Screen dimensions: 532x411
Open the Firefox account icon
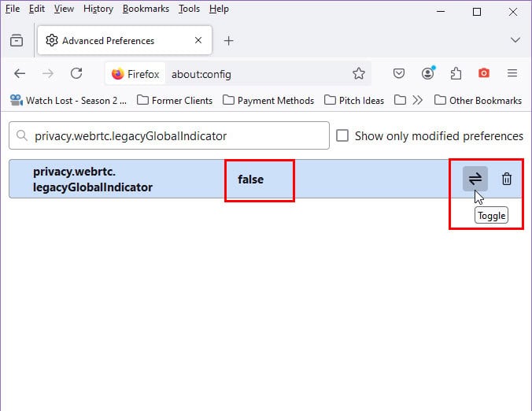pos(428,74)
